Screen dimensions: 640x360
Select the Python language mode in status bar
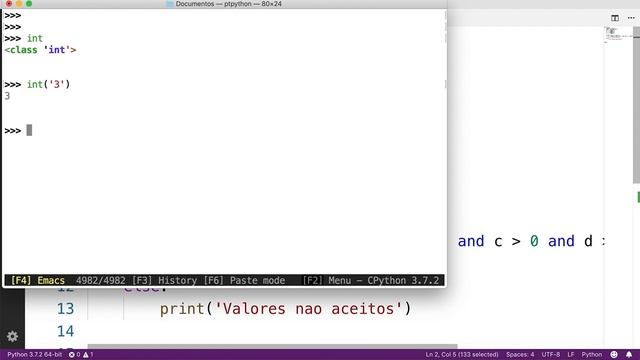(591, 355)
